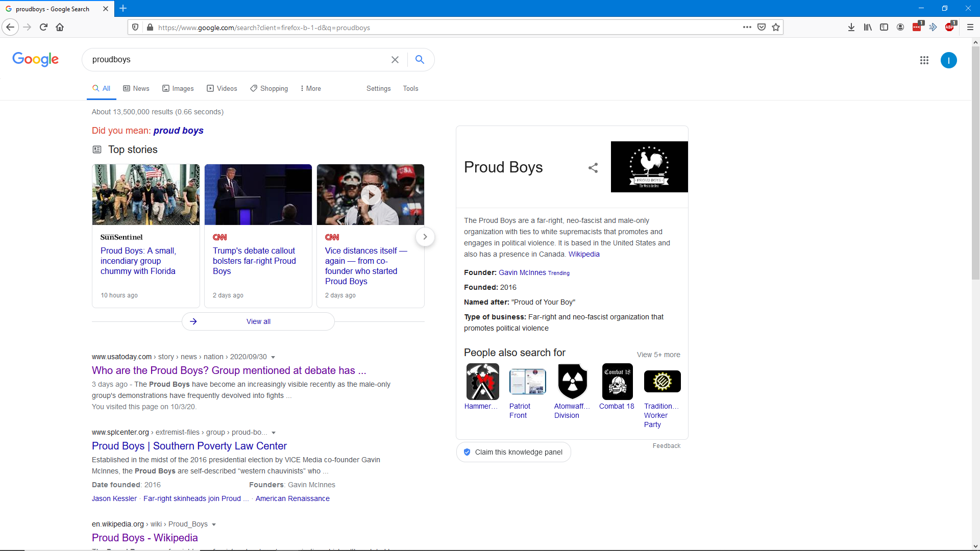Close the proudboys Google Search tab

[x=106, y=9]
